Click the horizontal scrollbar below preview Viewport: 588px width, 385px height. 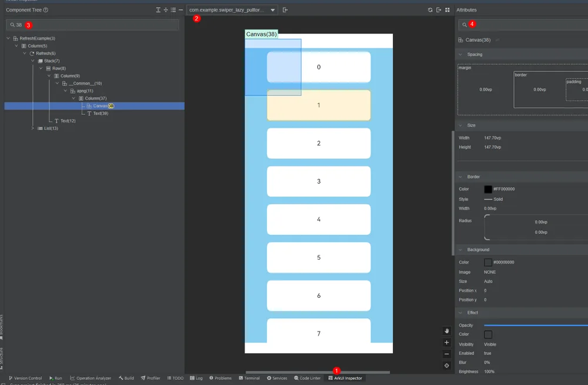point(318,372)
